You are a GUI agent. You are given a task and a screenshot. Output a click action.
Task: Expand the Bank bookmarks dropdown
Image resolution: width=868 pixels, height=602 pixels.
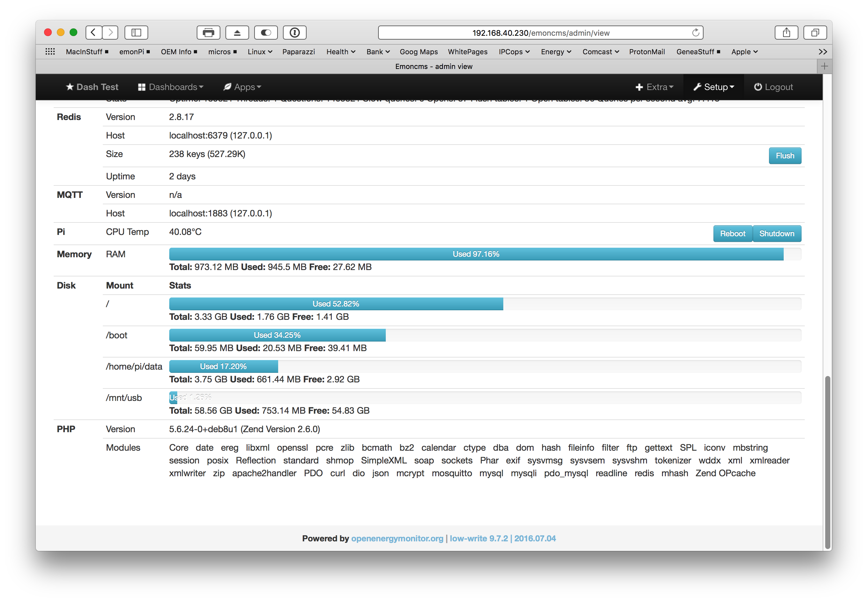[x=378, y=52]
